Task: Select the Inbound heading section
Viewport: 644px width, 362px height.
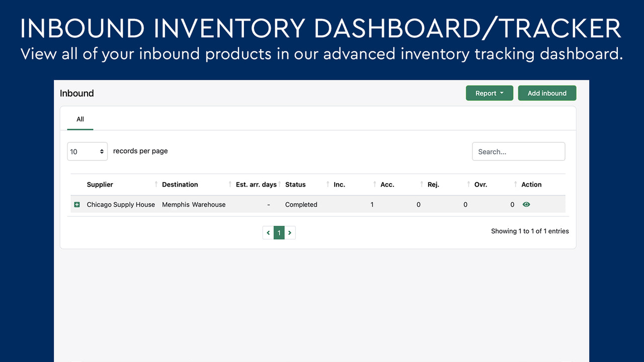Action: 76,93
